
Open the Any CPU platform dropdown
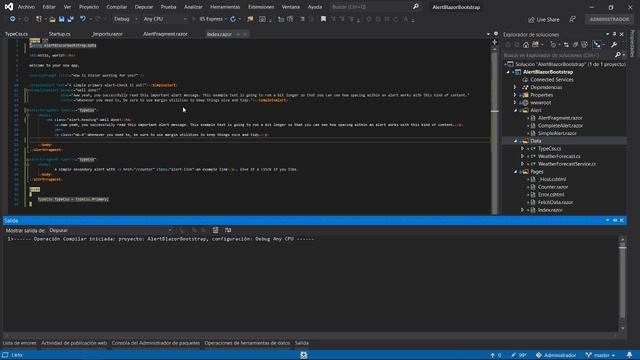[x=164, y=19]
